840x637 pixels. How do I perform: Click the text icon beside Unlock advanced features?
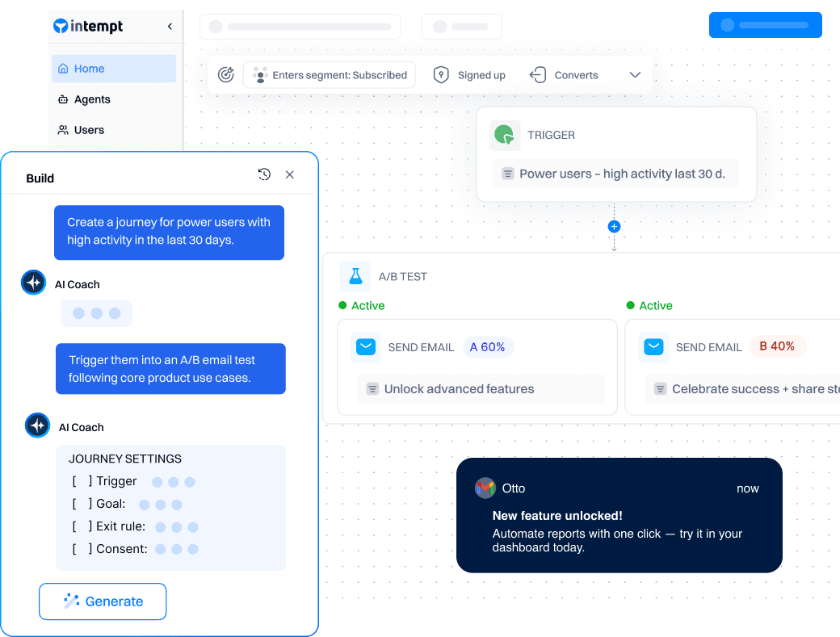372,389
